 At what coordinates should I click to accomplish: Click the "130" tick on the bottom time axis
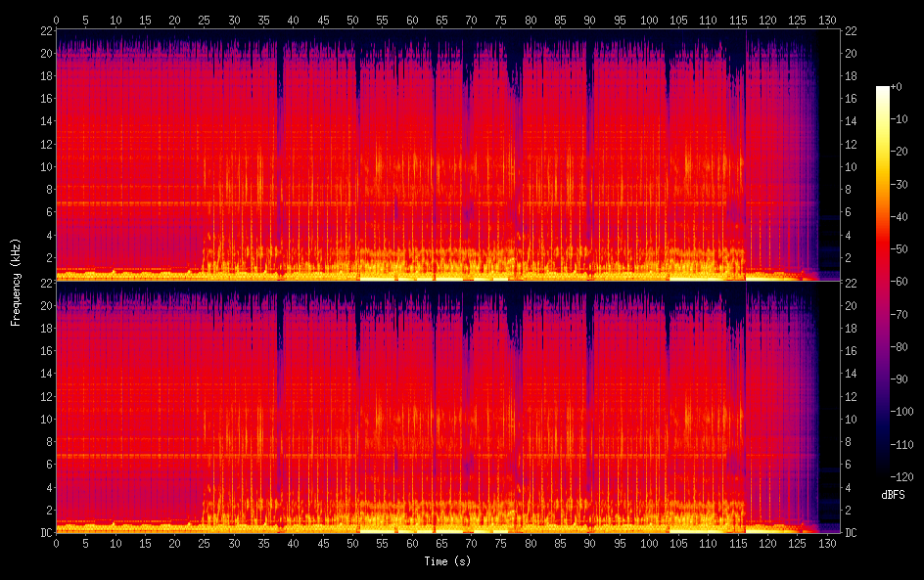click(827, 544)
